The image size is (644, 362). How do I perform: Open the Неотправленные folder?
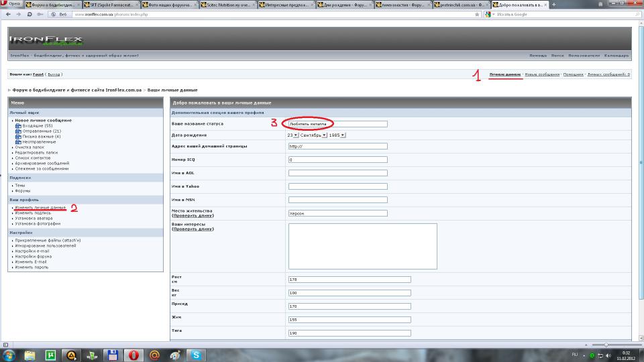pos(39,141)
